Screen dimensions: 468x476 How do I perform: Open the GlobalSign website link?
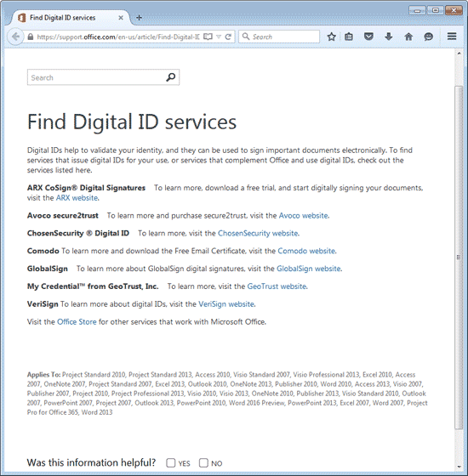click(x=308, y=269)
